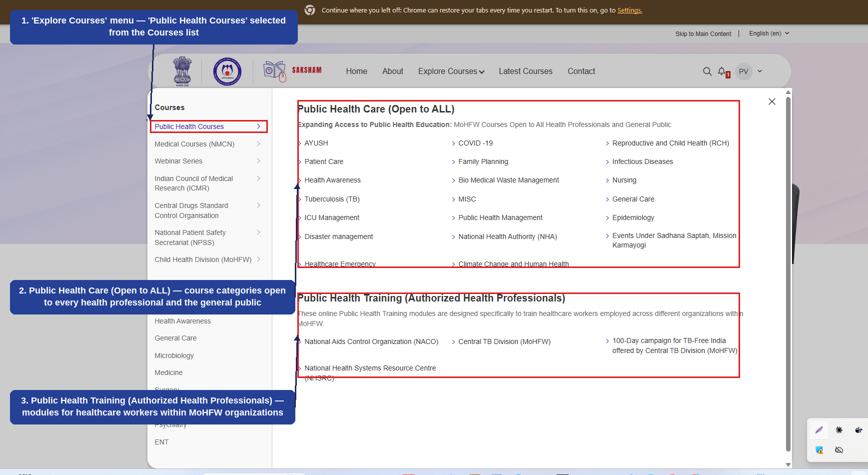868x475 pixels.
Task: Open the Windows Security shield tray icon
Action: click(820, 450)
